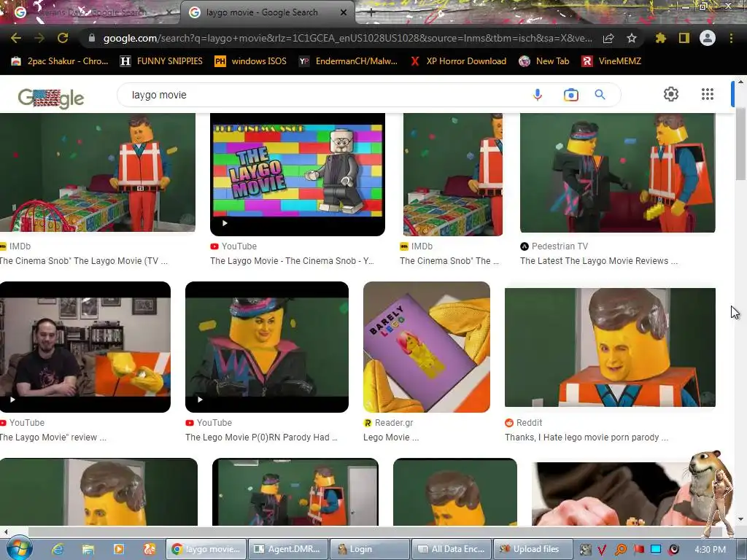
Task: Toggle the browser side panel icon
Action: pos(684,38)
